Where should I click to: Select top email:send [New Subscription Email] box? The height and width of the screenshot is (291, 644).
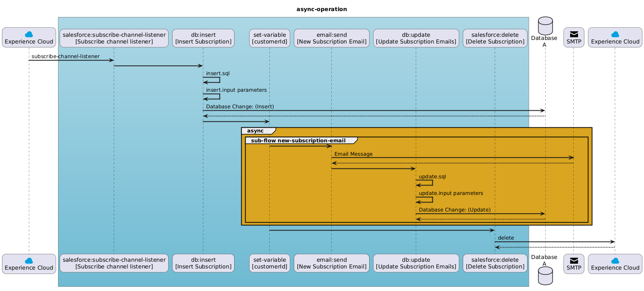click(x=332, y=38)
